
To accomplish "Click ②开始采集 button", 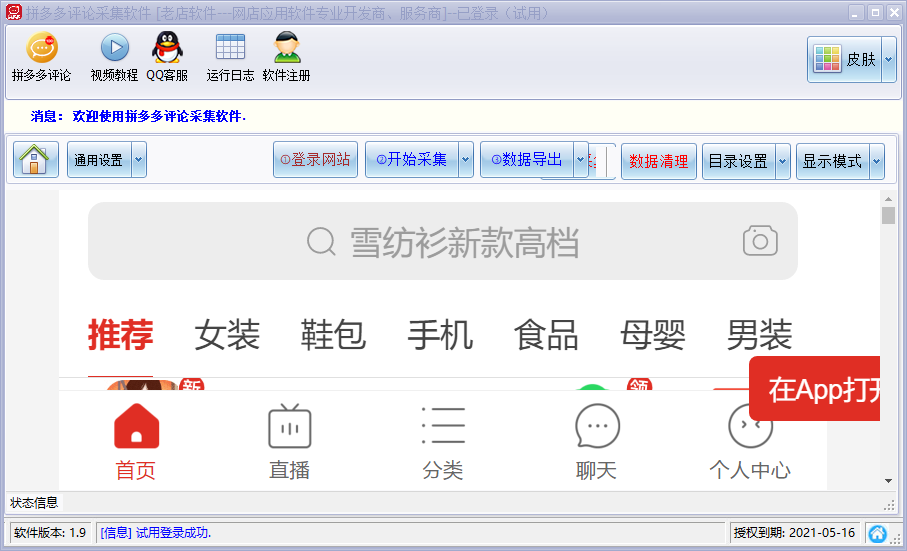I will (412, 160).
